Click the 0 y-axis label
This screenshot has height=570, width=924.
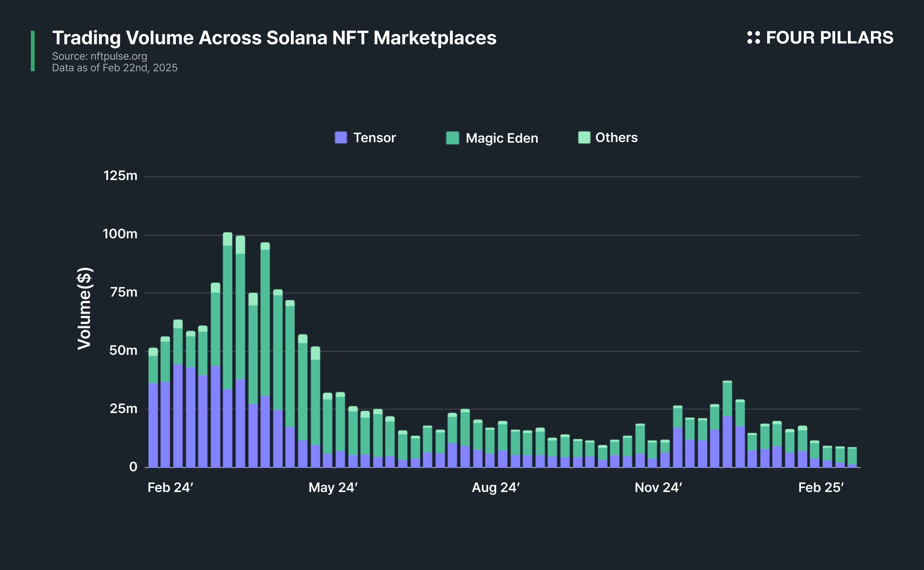pos(133,467)
